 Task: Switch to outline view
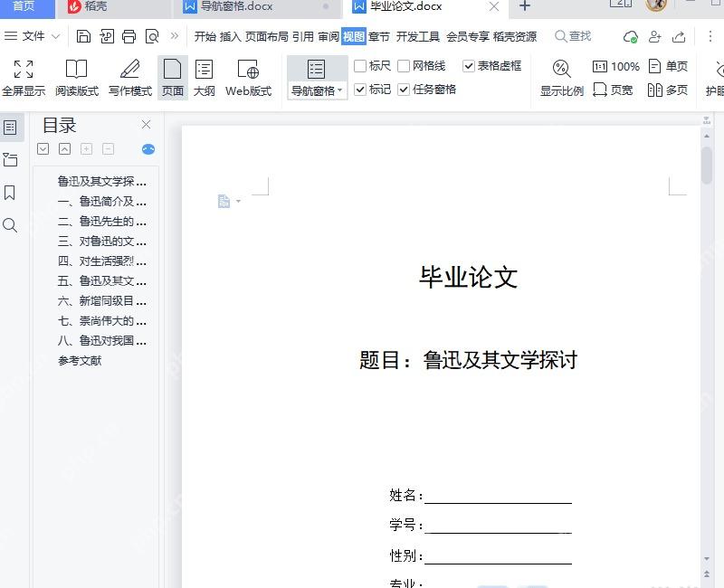point(205,78)
